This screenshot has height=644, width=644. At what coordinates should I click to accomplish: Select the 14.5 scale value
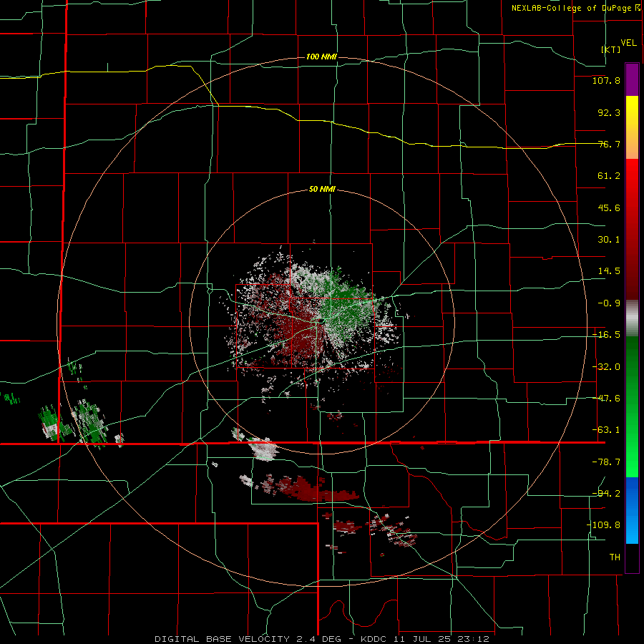click(x=609, y=271)
